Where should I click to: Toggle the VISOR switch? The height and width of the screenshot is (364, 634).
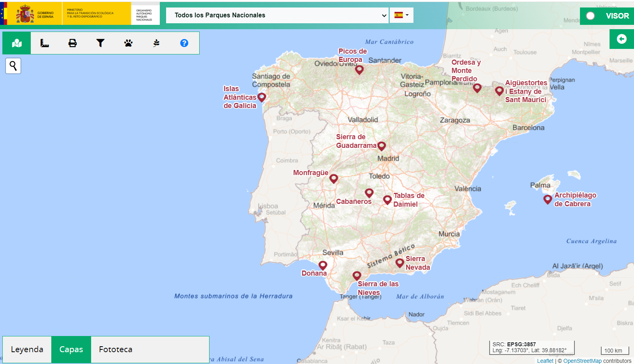[591, 16]
